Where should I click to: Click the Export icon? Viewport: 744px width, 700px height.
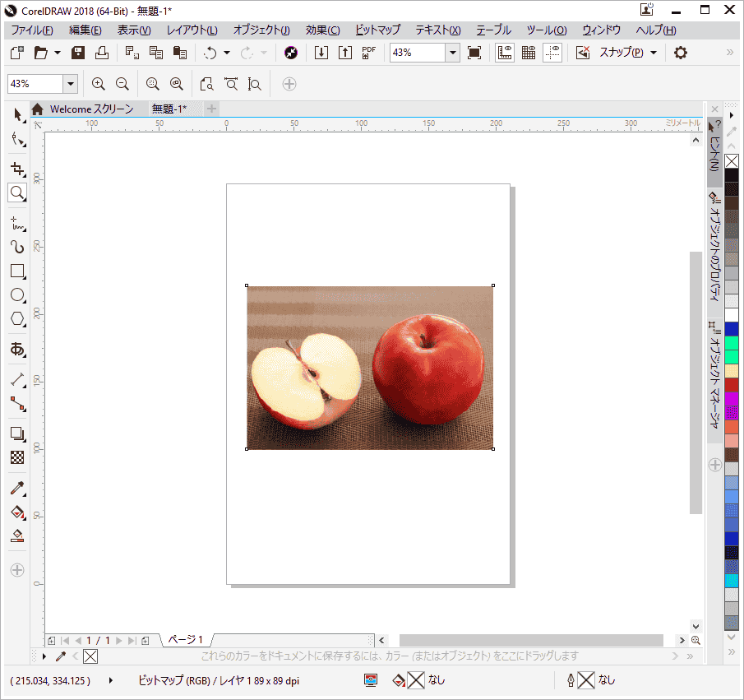345,53
